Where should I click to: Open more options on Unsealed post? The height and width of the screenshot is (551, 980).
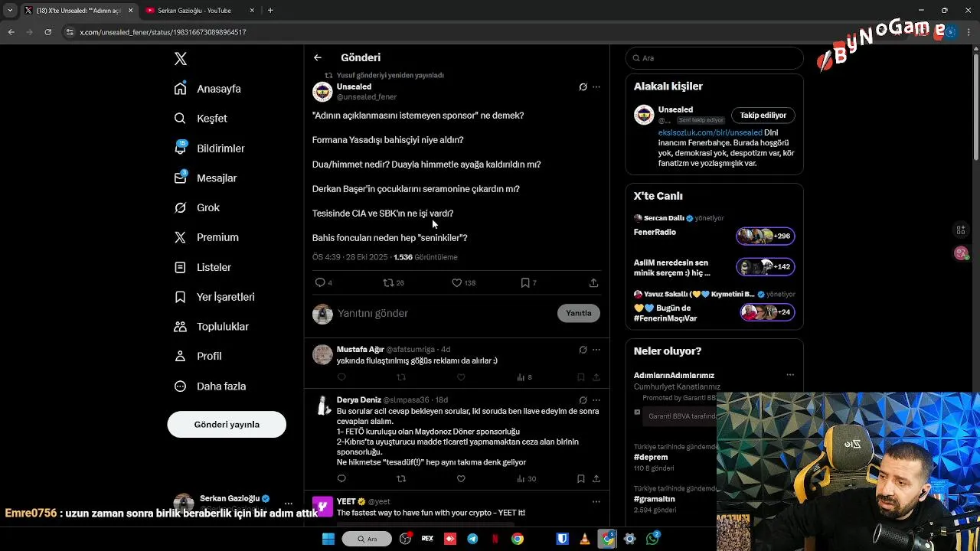(596, 87)
